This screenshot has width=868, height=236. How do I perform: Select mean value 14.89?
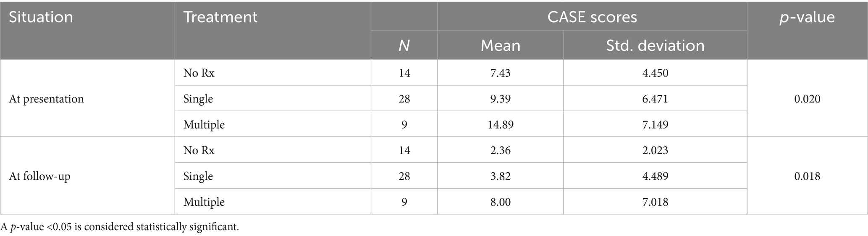(501, 125)
